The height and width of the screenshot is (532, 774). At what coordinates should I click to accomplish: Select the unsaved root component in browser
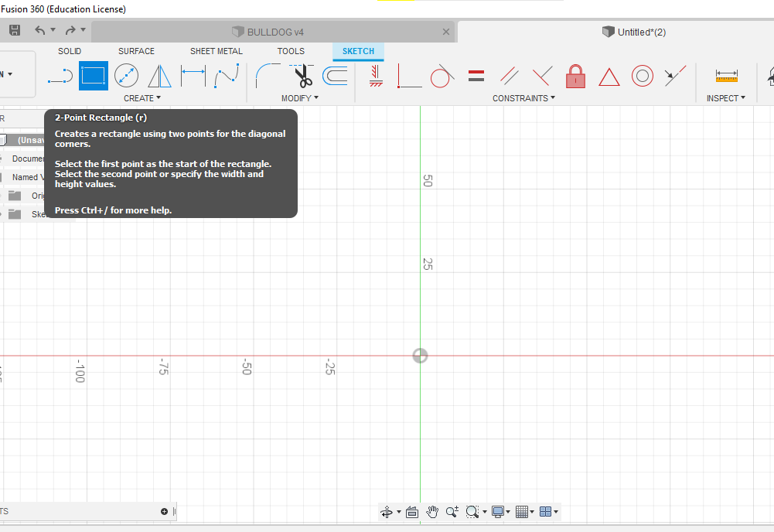point(31,140)
